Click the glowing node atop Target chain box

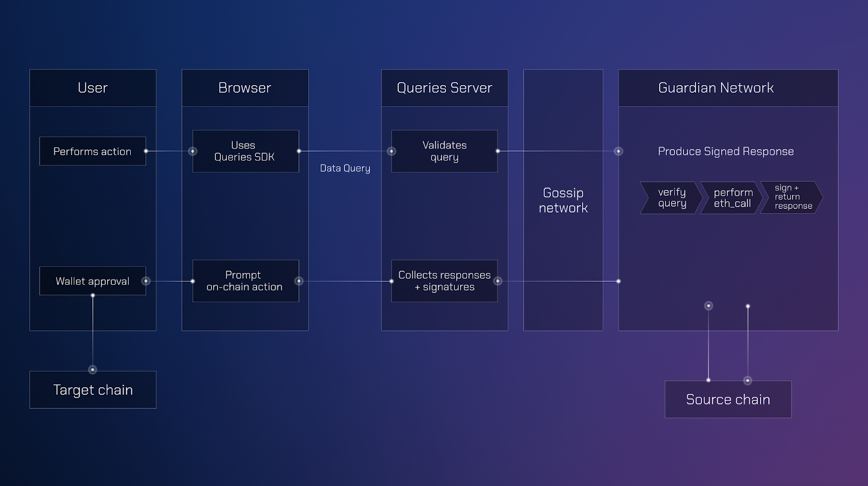[x=93, y=370]
